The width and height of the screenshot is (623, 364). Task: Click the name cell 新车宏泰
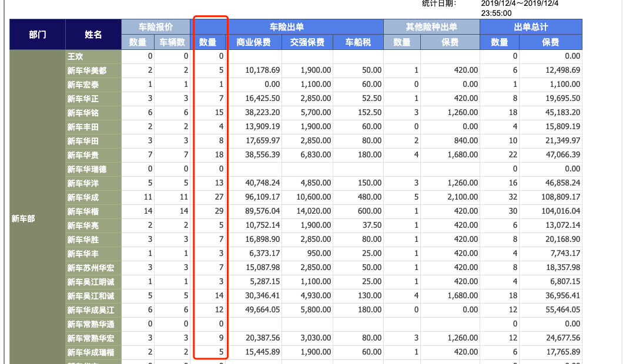point(93,85)
